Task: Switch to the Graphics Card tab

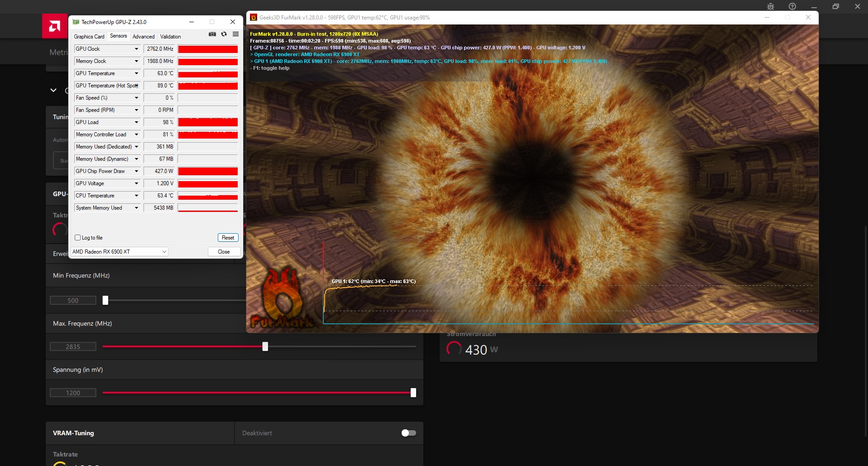Action: click(89, 37)
